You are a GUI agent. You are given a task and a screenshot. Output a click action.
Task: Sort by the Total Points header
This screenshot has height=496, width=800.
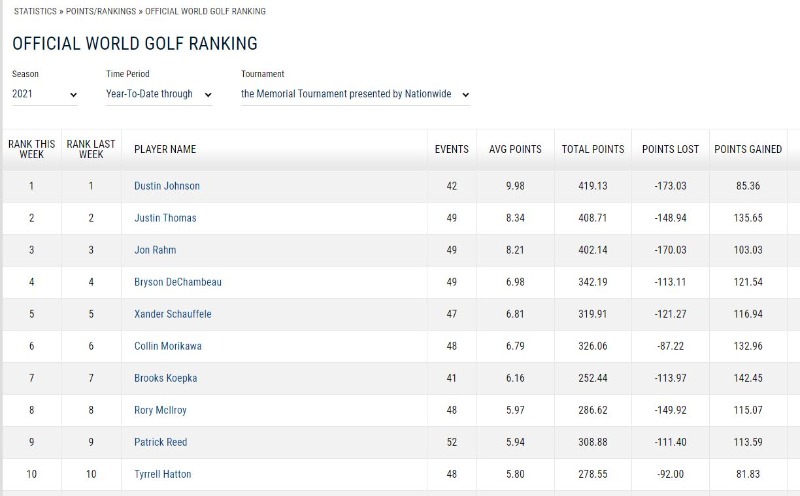[x=593, y=150]
